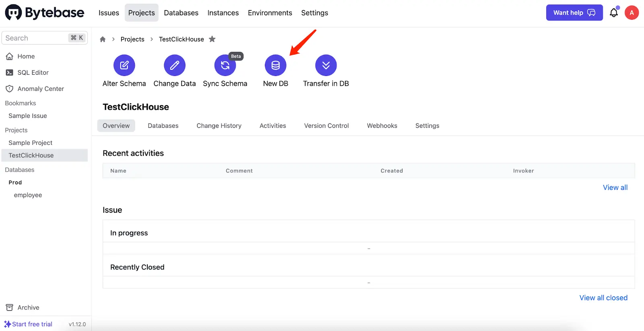Click the Comment column header
This screenshot has height=331, width=644.
(x=239, y=171)
